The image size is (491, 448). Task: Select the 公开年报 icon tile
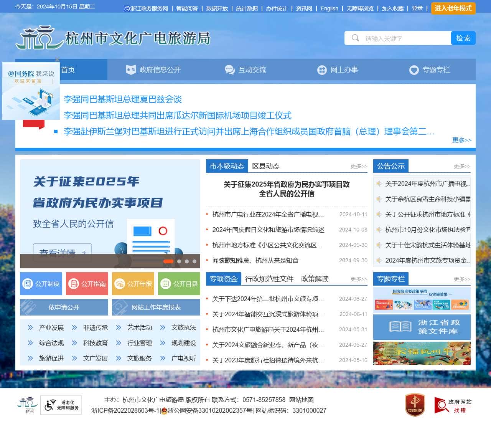point(133,284)
